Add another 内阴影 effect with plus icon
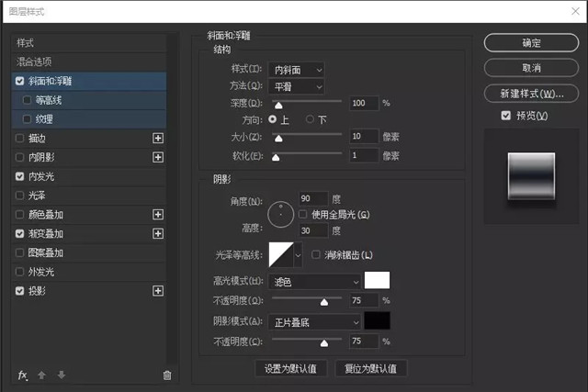 pyautogui.click(x=158, y=157)
